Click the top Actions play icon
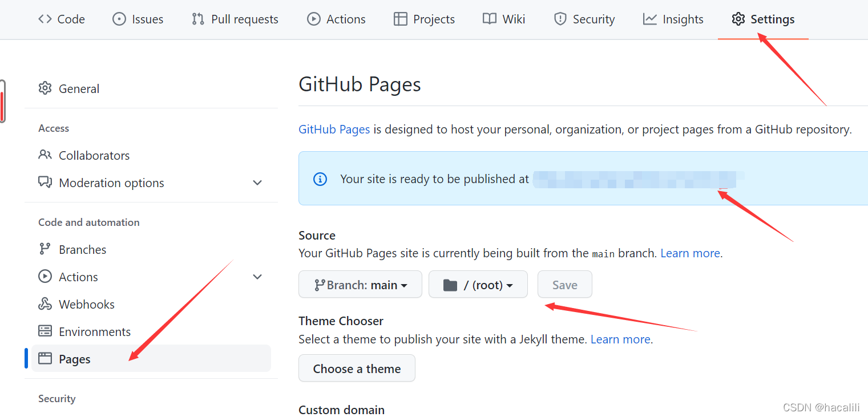The width and height of the screenshot is (868, 417). tap(313, 19)
